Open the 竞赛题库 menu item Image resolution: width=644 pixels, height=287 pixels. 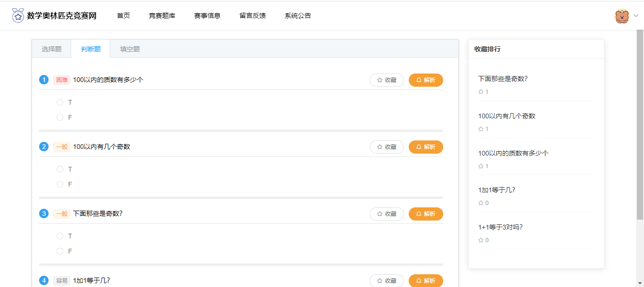162,16
